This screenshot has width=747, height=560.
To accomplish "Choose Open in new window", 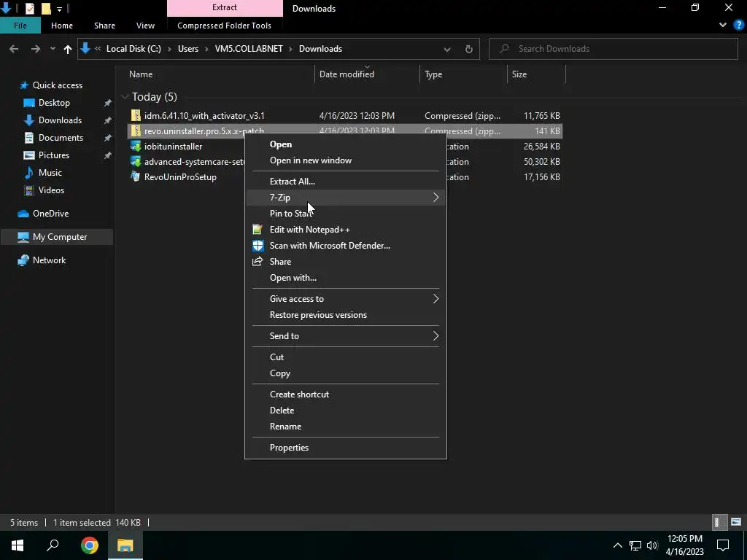I will point(346,160).
